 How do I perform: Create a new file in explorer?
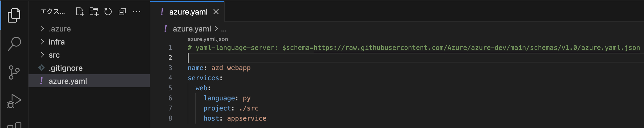(80, 12)
